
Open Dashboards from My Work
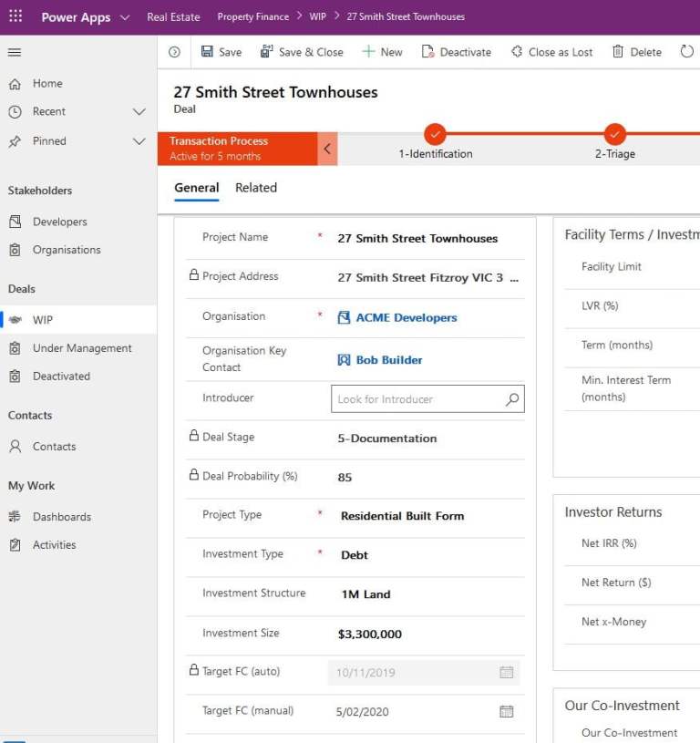point(78,517)
